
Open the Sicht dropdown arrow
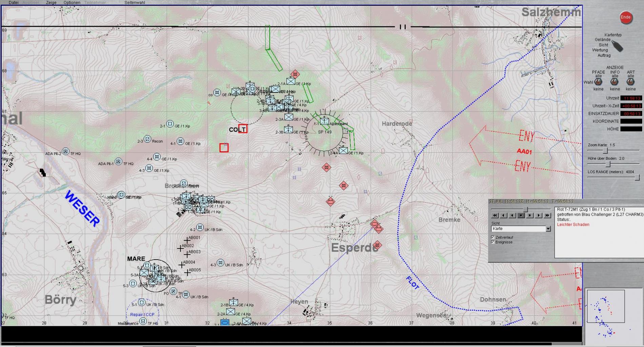pyautogui.click(x=548, y=229)
